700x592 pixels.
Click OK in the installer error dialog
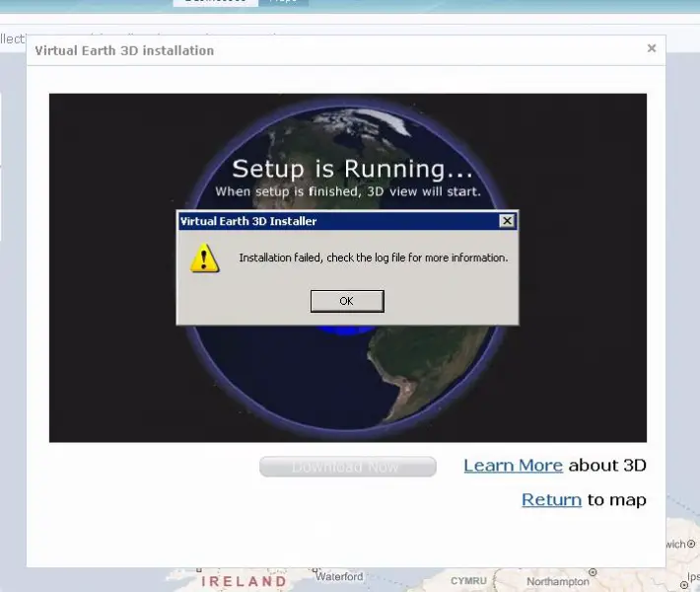347,301
